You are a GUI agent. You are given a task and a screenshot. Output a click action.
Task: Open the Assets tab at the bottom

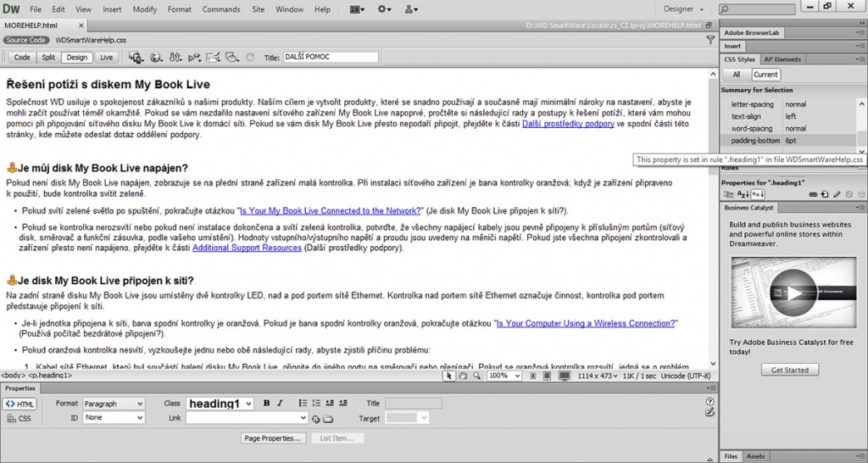tap(755, 456)
